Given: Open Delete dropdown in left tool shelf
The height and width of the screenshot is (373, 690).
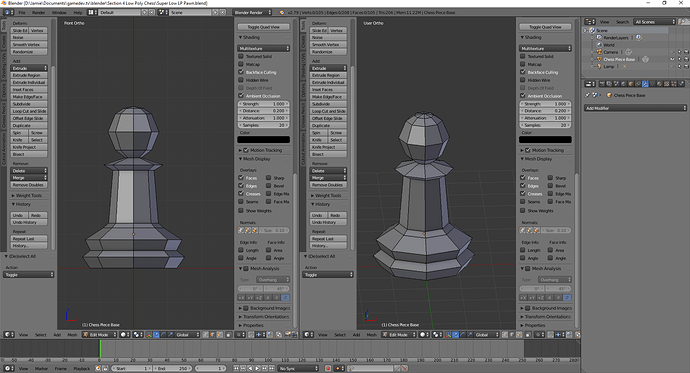Looking at the screenshot, I should [29, 171].
